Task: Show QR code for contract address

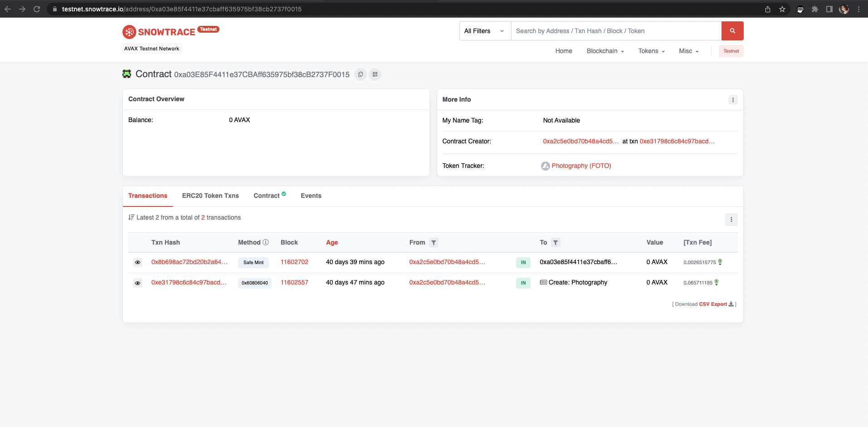Action: point(375,74)
